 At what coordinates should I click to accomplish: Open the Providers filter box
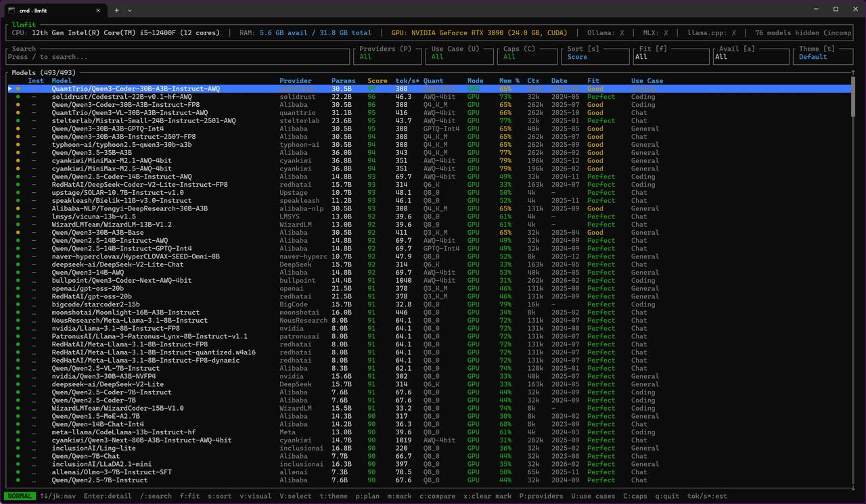click(386, 57)
